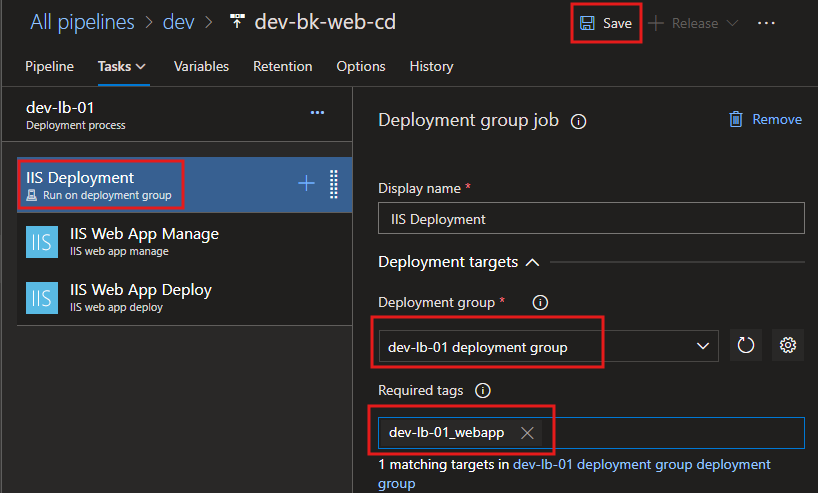Viewport: 818px width, 493px height.
Task: Switch to the Retention tab
Action: coord(282,66)
